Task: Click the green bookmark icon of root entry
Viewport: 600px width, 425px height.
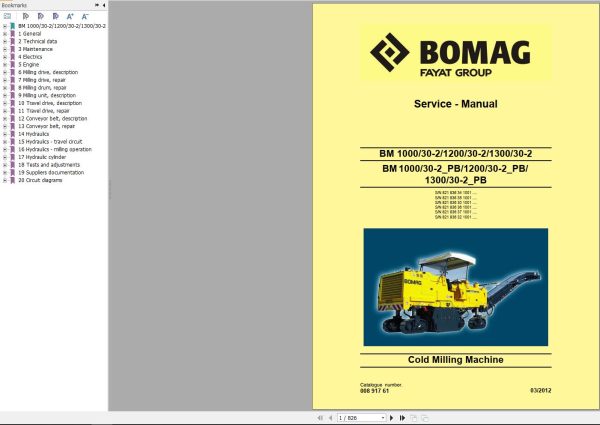Action: [x=12, y=26]
